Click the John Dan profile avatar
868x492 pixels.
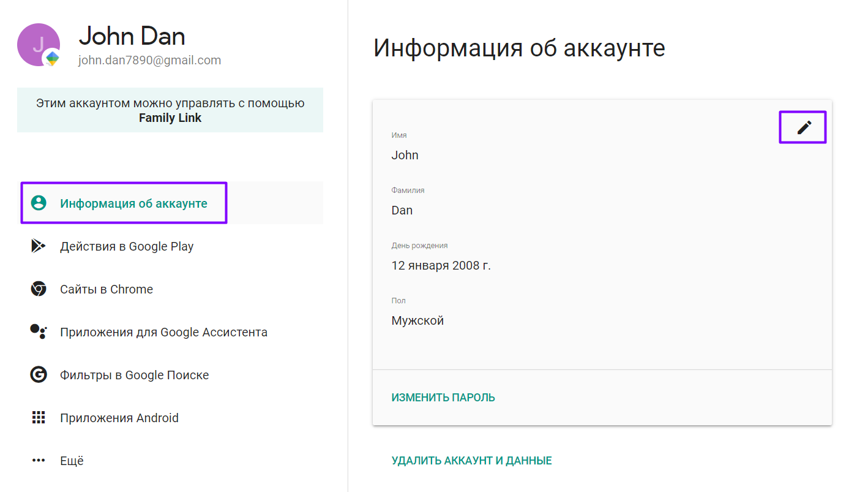pos(39,45)
